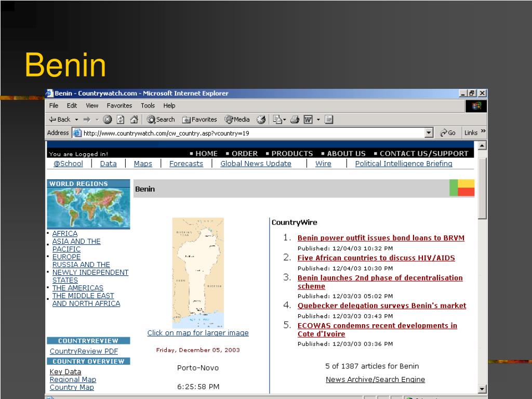Open the Political Intelligence Briefing link
This screenshot has height=399, width=532.
404,164
